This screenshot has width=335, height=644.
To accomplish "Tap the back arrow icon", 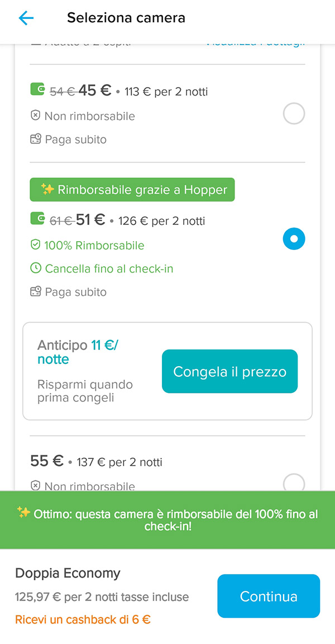I will pyautogui.click(x=26, y=18).
